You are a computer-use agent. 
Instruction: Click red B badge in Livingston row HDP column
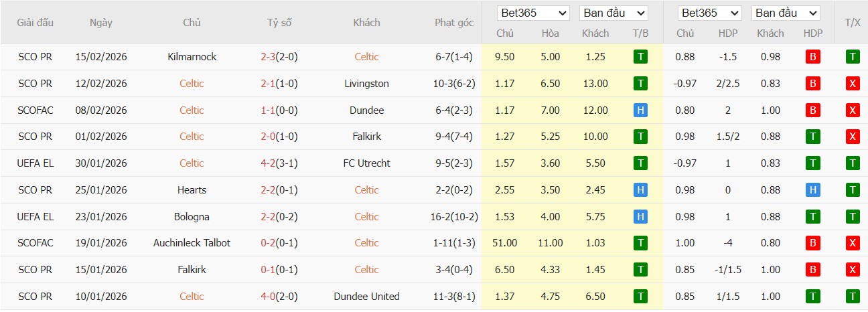pyautogui.click(x=812, y=84)
